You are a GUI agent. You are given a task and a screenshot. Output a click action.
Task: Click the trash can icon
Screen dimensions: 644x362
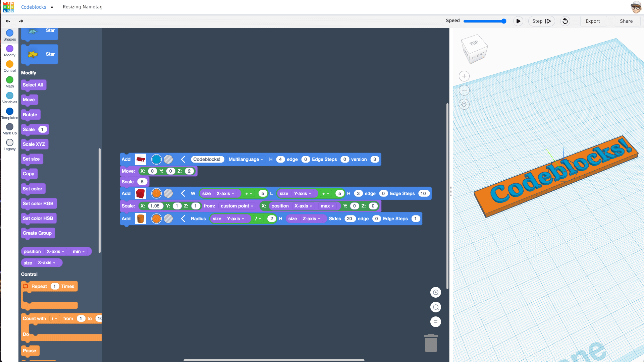coord(431,343)
